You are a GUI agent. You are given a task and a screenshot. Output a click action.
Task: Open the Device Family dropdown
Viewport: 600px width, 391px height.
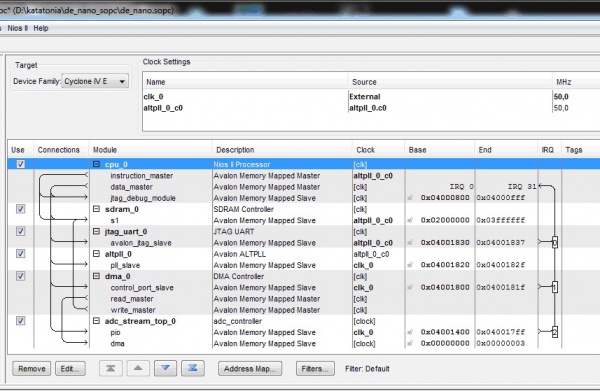(x=95, y=81)
